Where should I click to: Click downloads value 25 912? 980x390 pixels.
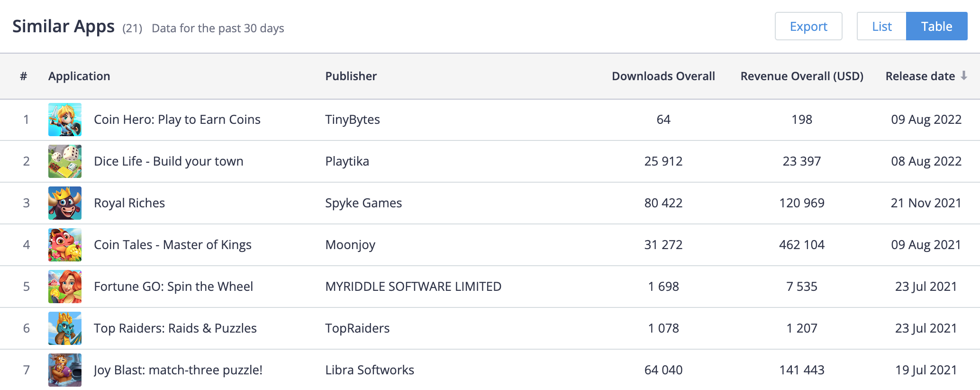point(663,161)
